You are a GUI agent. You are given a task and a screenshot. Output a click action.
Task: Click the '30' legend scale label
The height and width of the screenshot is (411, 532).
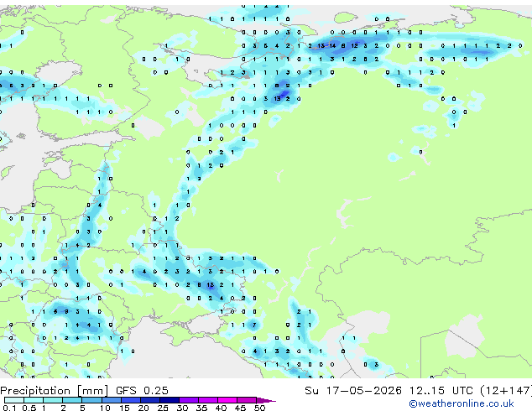click(182, 408)
